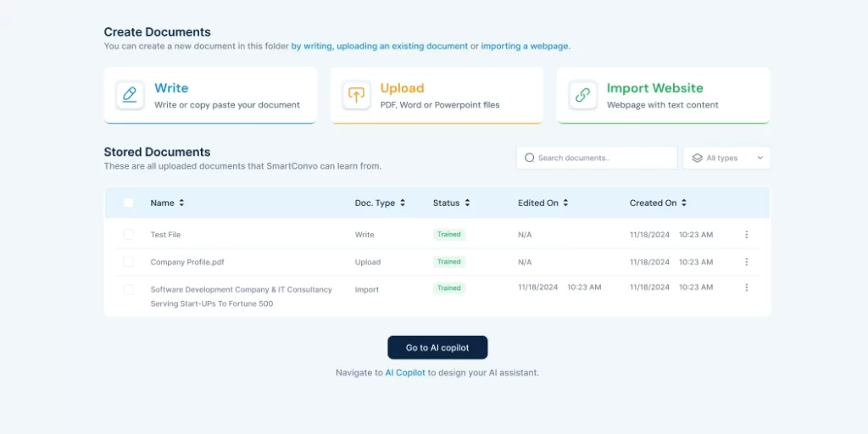The height and width of the screenshot is (434, 868).
Task: Click Trained status badge for Test File
Action: (449, 234)
